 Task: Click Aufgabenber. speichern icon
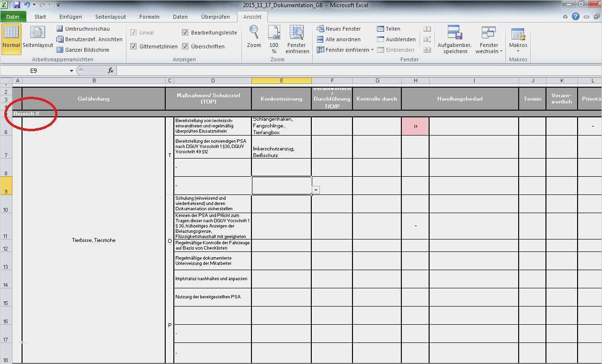coord(454,34)
